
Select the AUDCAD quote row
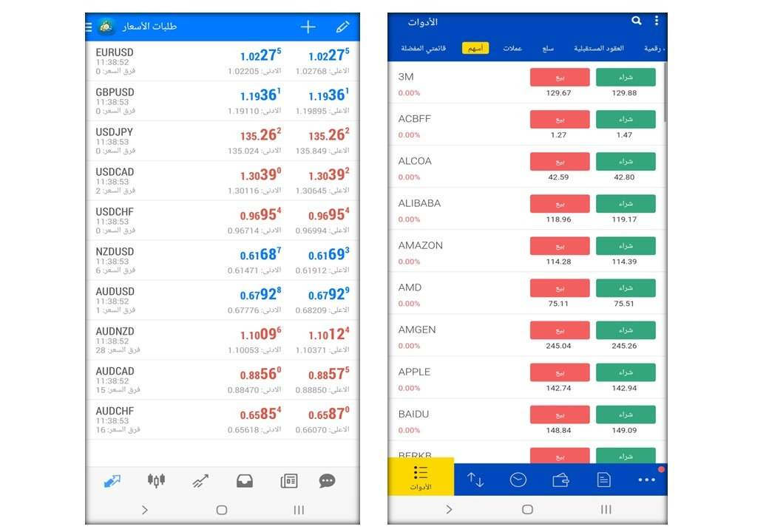223,380
